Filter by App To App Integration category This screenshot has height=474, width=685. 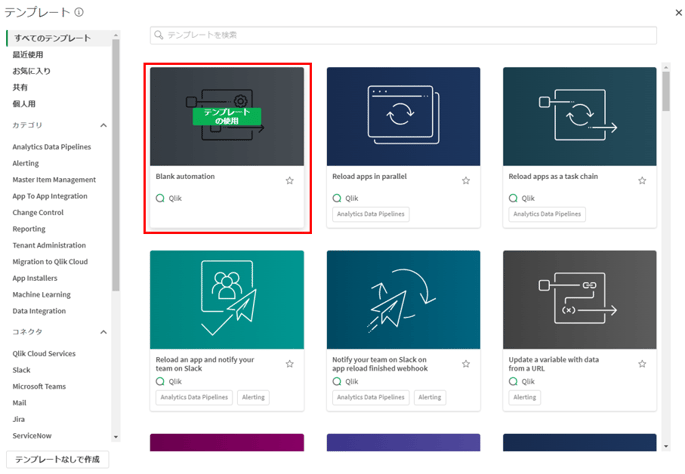point(50,196)
